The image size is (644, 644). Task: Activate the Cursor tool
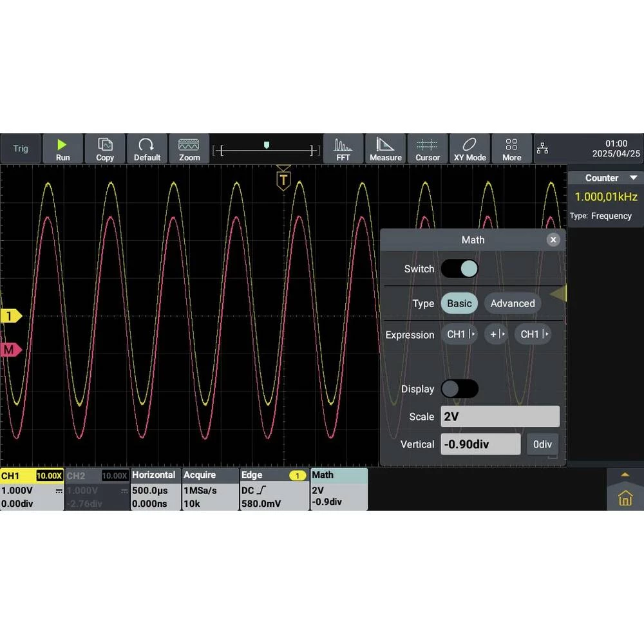click(427, 149)
